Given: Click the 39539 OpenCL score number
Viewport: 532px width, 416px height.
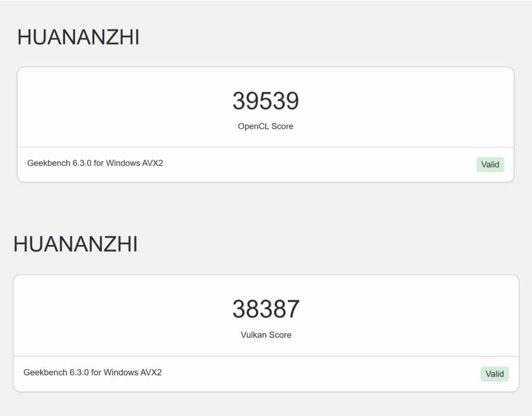Looking at the screenshot, I should click(x=266, y=101).
